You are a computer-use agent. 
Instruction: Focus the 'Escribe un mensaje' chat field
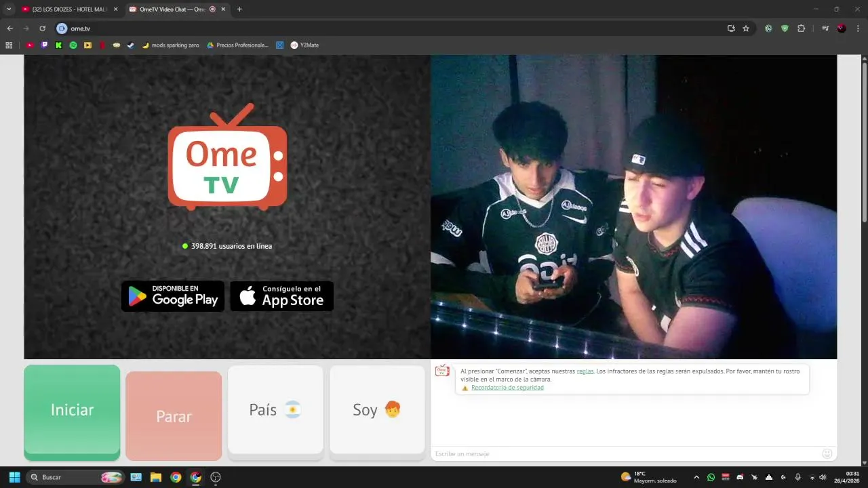(624, 453)
